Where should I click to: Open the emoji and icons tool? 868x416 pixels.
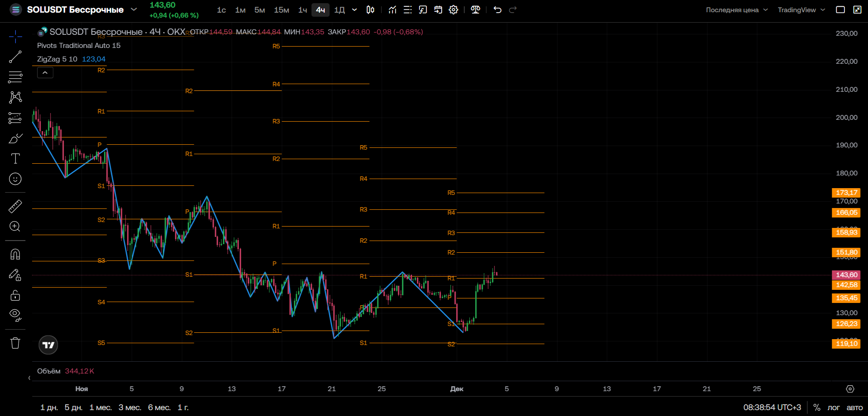coord(15,179)
